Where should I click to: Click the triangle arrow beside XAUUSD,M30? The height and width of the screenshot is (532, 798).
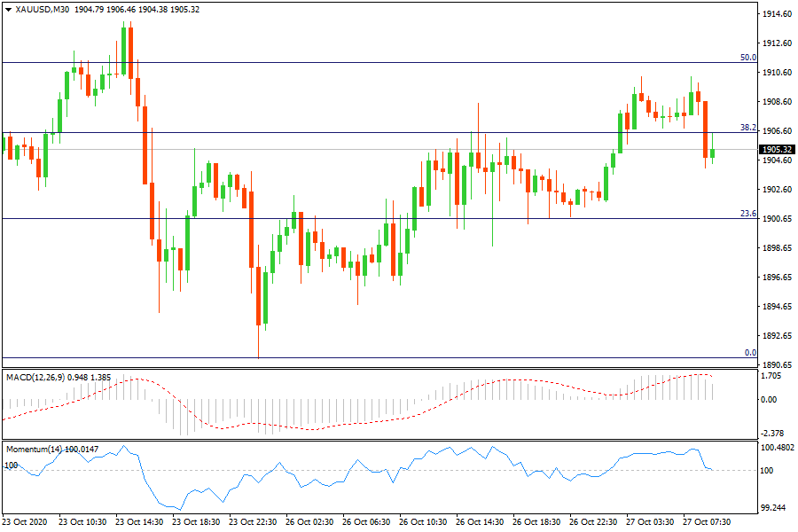pyautogui.click(x=9, y=9)
